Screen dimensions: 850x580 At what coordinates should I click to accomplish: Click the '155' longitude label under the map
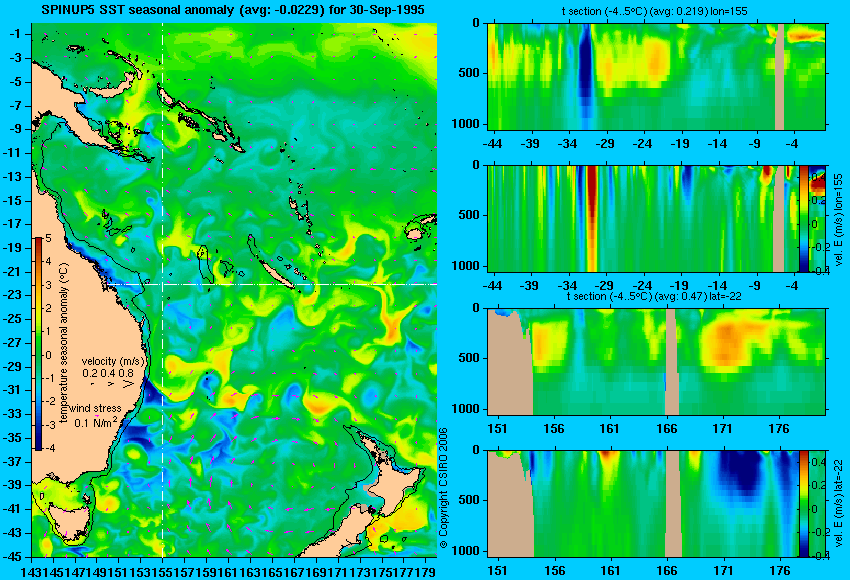coord(162,571)
